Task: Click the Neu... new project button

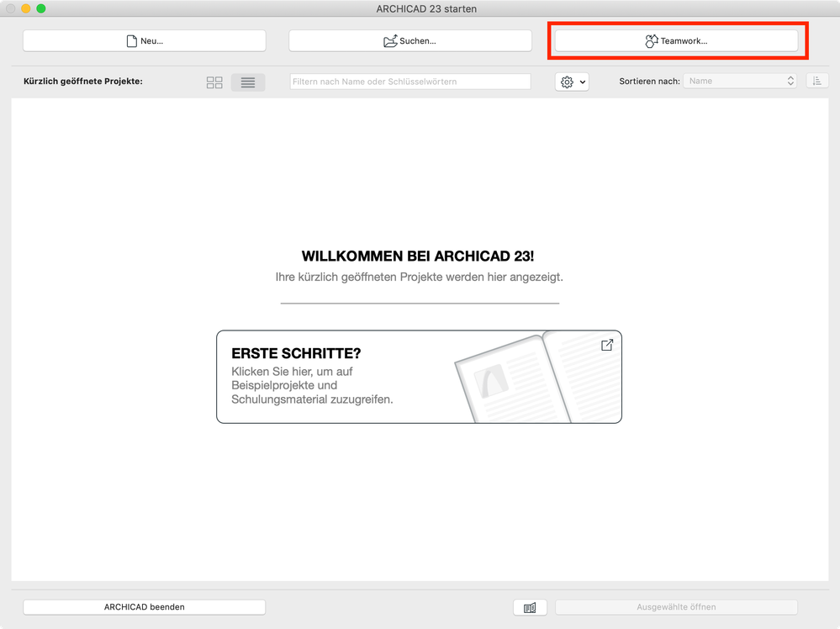Action: coord(144,40)
